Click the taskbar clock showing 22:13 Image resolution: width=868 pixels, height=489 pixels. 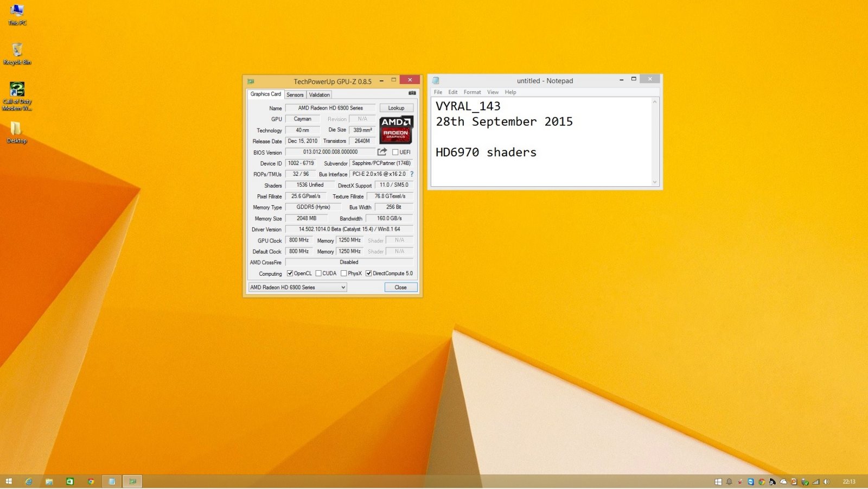click(x=849, y=481)
